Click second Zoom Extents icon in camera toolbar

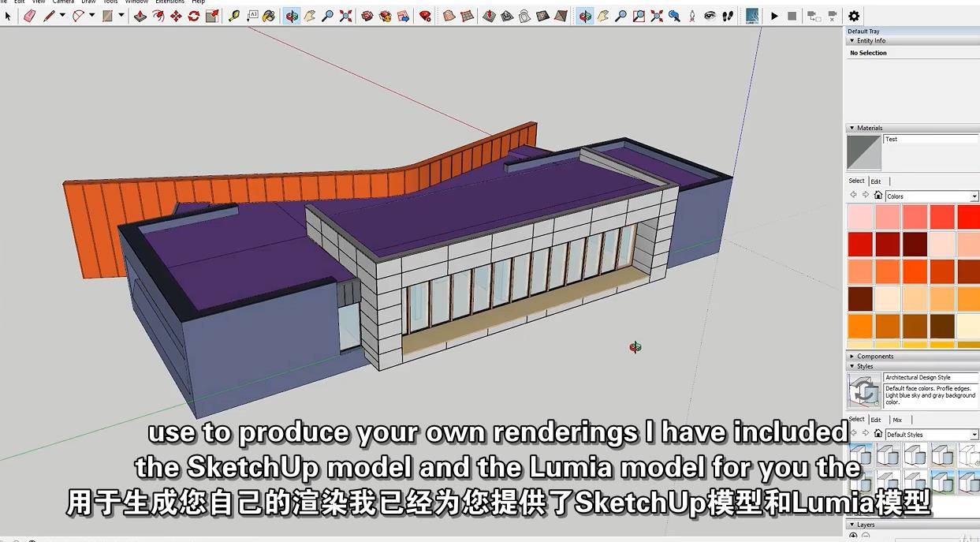pos(657,16)
